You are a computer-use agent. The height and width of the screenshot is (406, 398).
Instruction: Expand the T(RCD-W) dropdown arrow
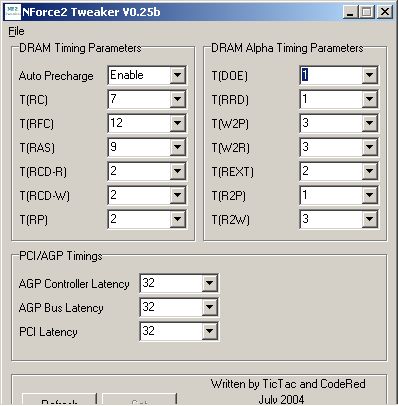tap(177, 195)
